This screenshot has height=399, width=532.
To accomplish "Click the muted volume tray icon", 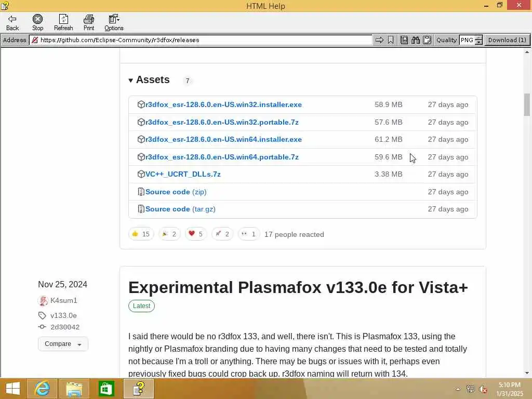I will tap(483, 389).
